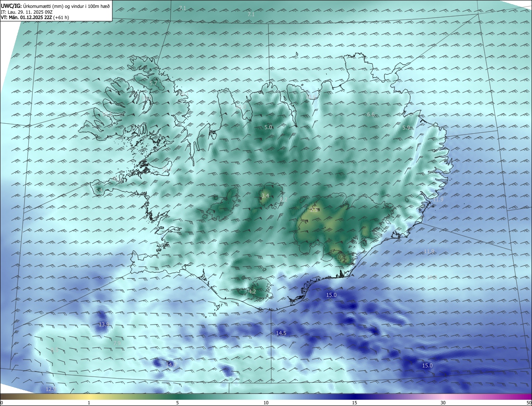532x406 pixels.
Task: Click the 6.6 value label in northeast Iceland
Action: [x=371, y=114]
